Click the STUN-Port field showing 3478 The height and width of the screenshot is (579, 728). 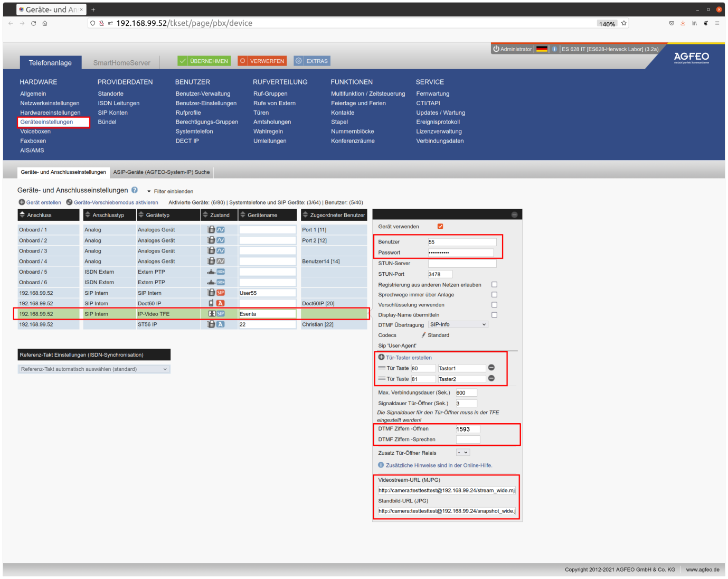point(440,274)
